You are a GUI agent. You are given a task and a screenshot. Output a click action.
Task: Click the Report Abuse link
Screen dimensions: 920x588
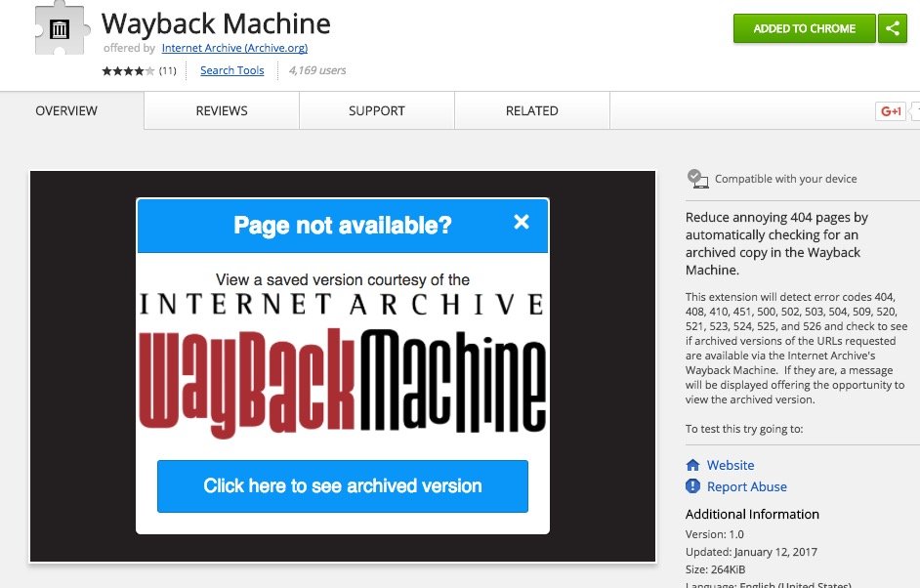click(x=747, y=486)
